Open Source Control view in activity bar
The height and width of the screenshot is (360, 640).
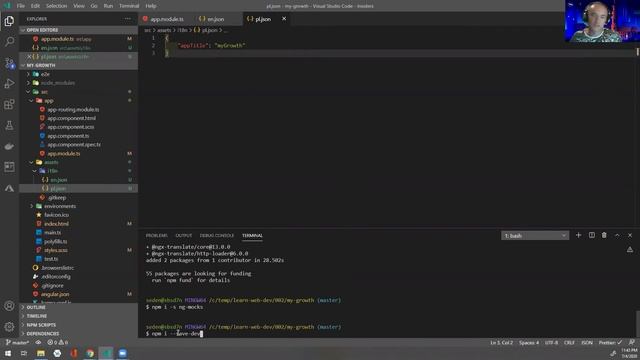(x=9, y=63)
